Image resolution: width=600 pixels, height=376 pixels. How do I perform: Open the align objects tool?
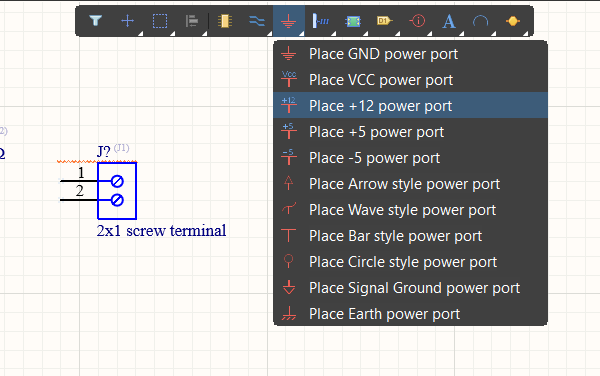click(x=191, y=21)
